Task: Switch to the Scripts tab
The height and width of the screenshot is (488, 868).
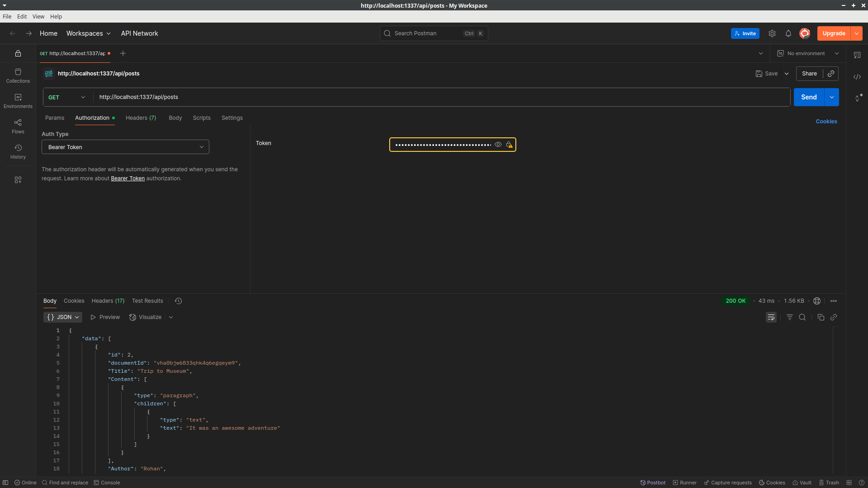Action: coord(202,118)
